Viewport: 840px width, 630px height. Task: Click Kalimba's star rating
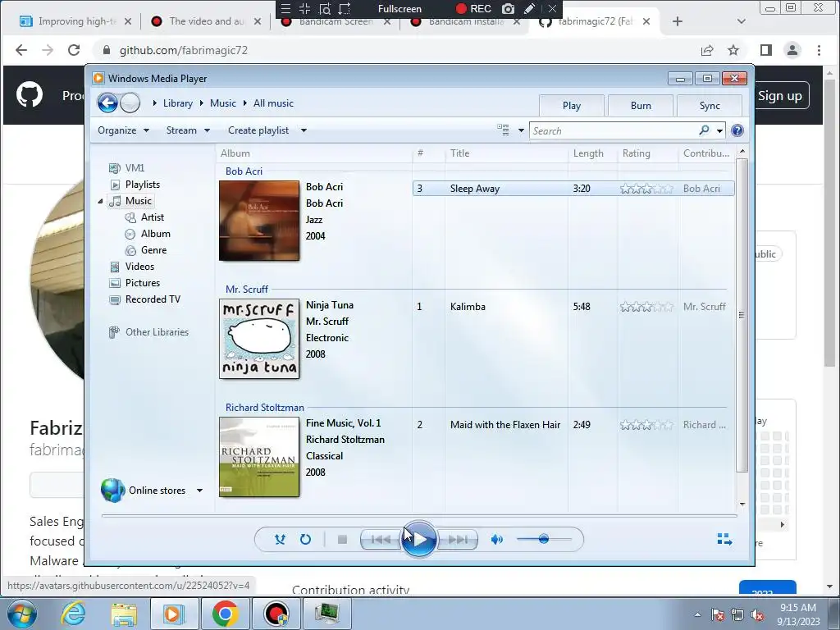[x=646, y=307]
